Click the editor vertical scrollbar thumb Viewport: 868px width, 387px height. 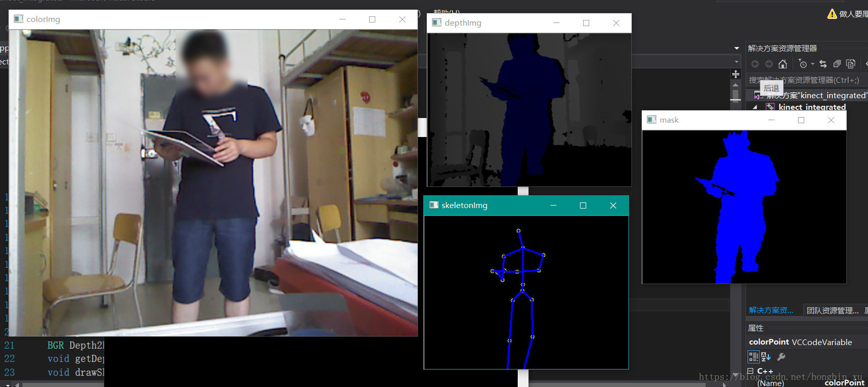(736, 96)
